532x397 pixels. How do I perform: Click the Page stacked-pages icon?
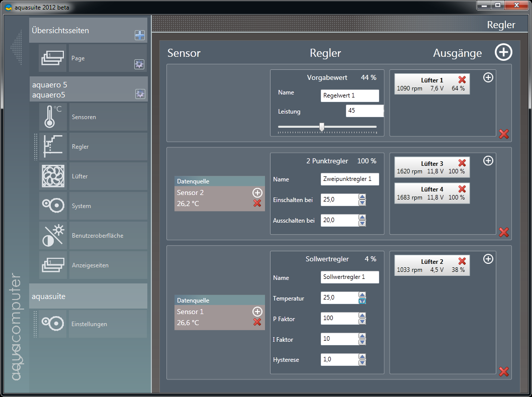tap(53, 58)
